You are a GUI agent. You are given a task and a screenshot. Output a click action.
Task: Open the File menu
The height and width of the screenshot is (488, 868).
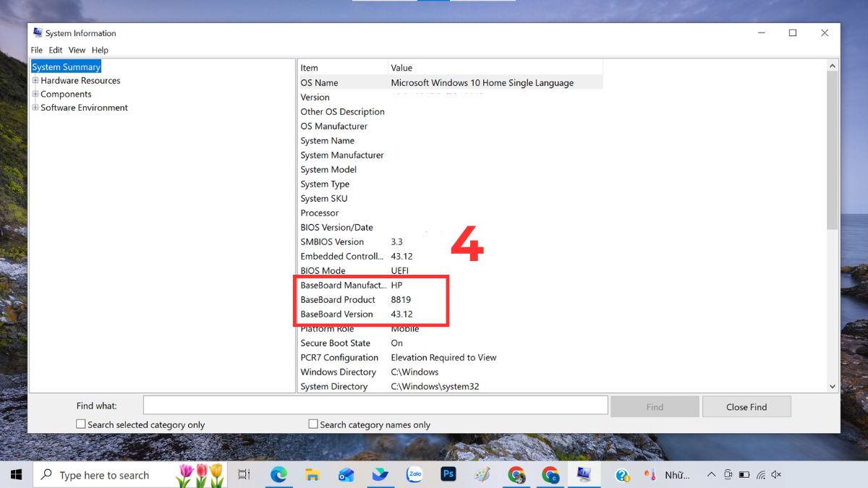(x=37, y=50)
